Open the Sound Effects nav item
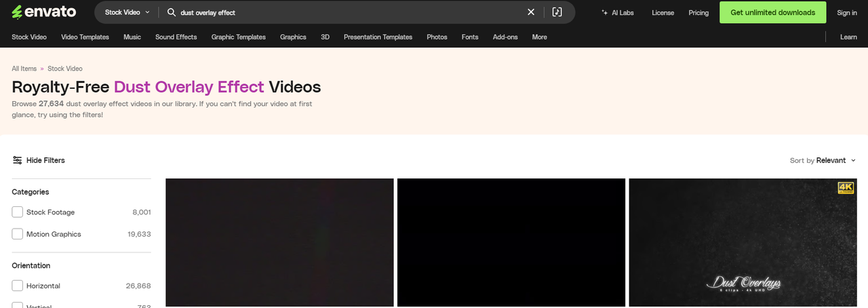The image size is (868, 308). (x=176, y=37)
